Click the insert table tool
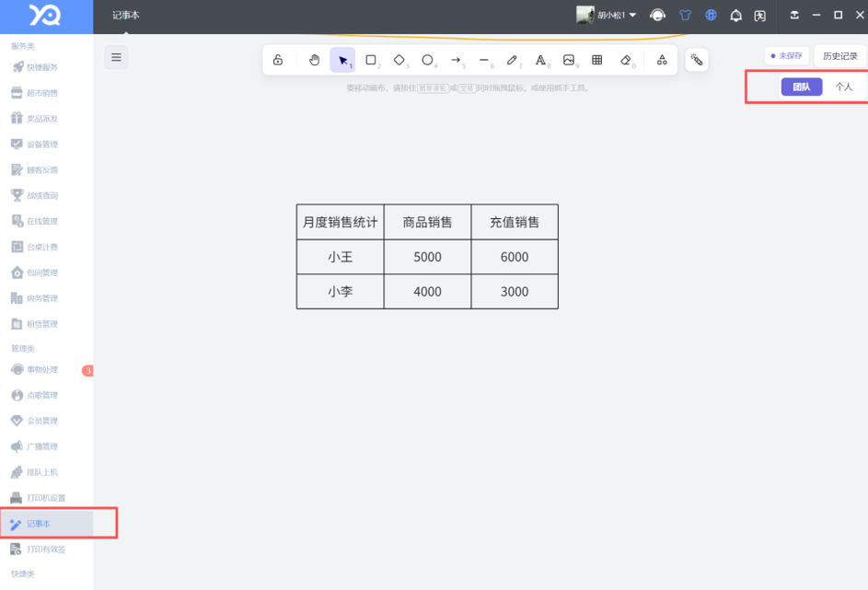 tap(596, 60)
